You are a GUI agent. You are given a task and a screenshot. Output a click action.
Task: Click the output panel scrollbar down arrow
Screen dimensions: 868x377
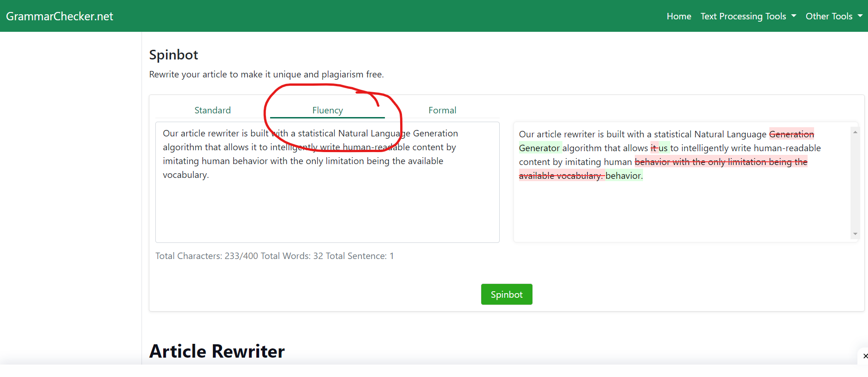[x=855, y=234]
